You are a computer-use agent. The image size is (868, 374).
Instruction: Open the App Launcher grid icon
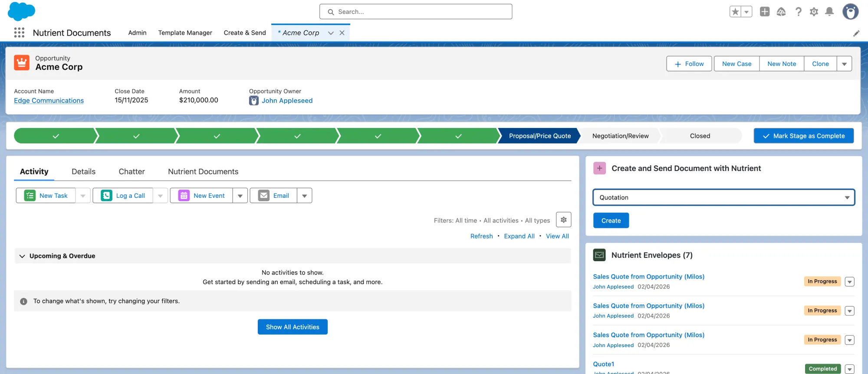[x=19, y=33]
